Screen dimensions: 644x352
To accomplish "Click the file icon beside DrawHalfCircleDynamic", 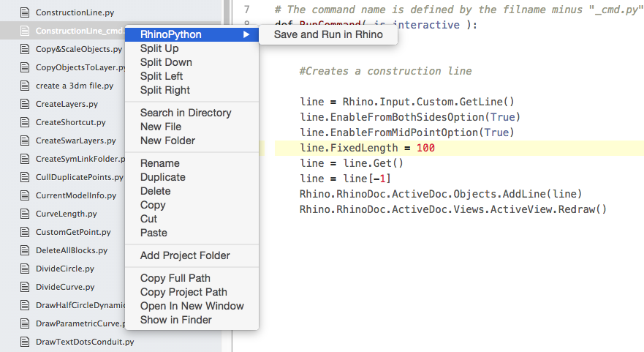I will coord(25,305).
